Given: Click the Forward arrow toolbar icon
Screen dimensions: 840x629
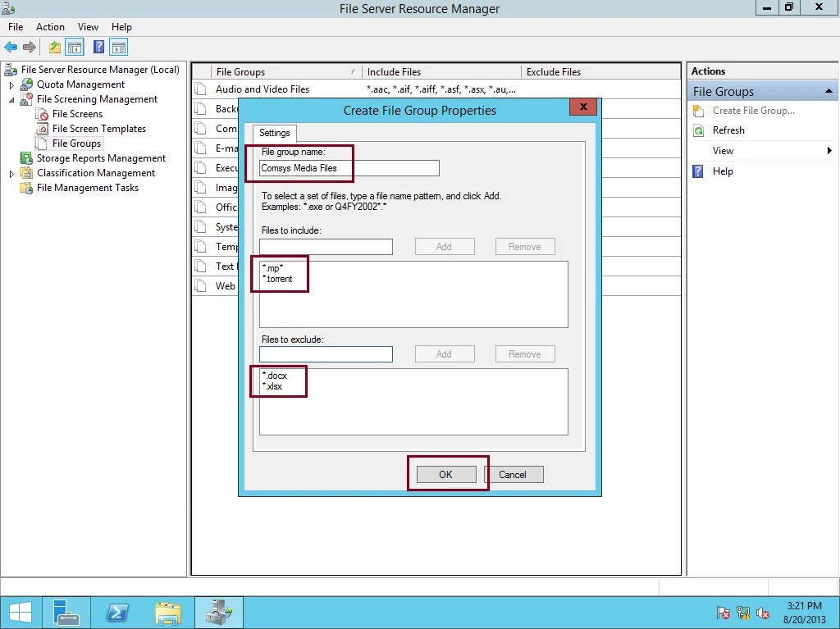Looking at the screenshot, I should tap(30, 47).
